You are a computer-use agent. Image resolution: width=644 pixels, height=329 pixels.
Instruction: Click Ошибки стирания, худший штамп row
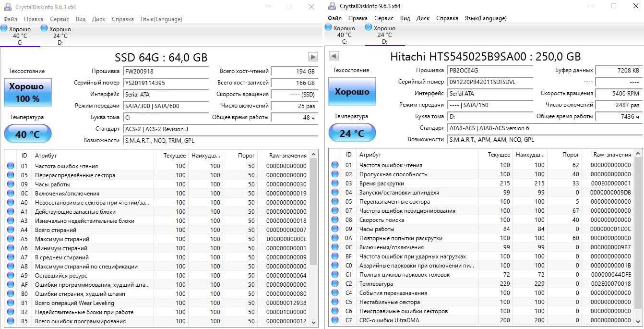click(157, 294)
